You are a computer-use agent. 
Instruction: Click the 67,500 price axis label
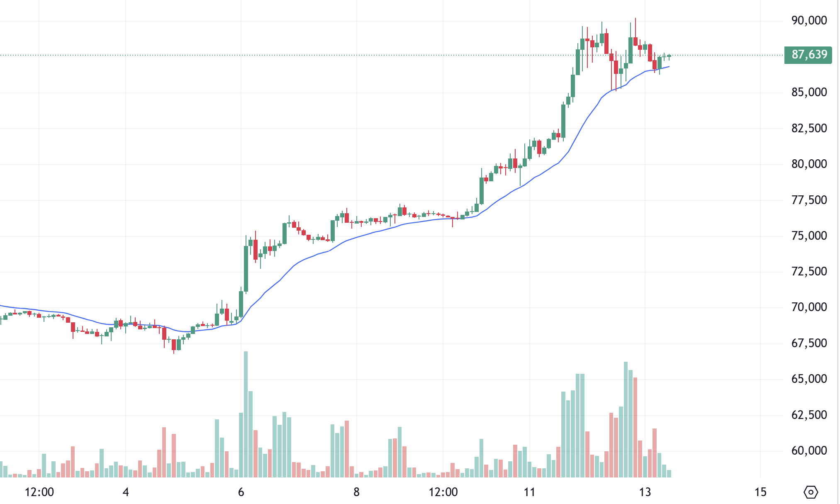pos(809,343)
